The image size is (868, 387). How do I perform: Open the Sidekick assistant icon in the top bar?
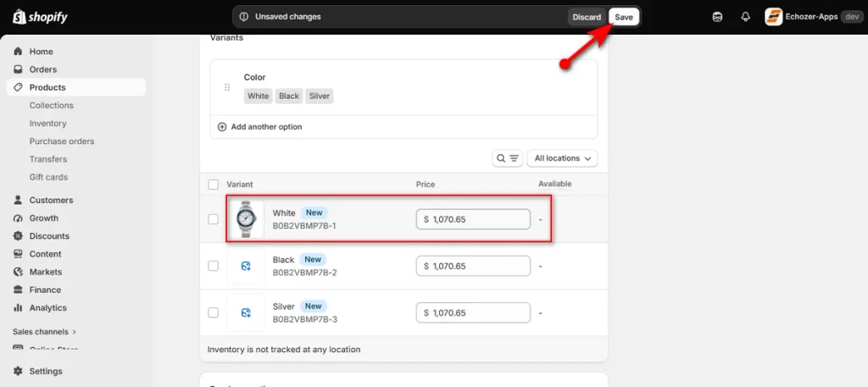(717, 17)
